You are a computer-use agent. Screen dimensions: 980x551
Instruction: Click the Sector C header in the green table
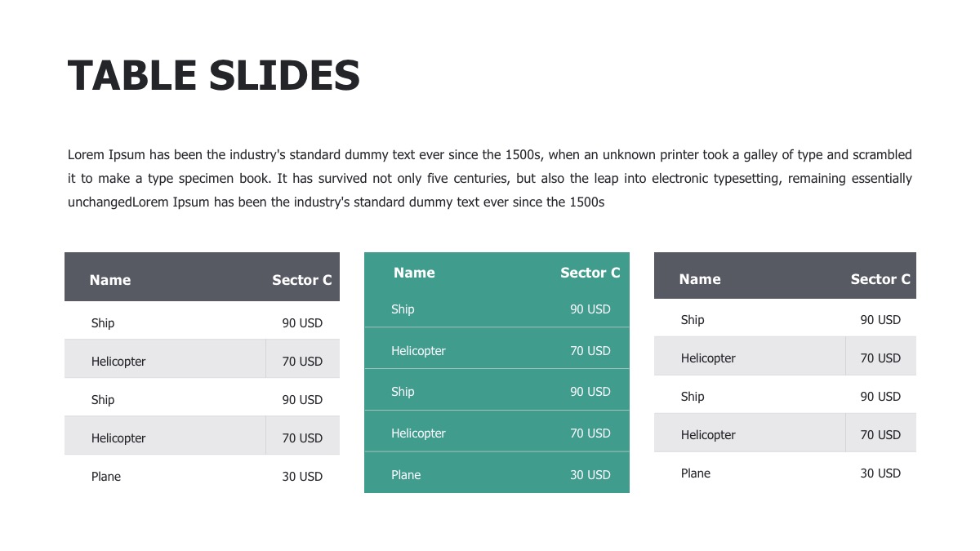pos(590,273)
